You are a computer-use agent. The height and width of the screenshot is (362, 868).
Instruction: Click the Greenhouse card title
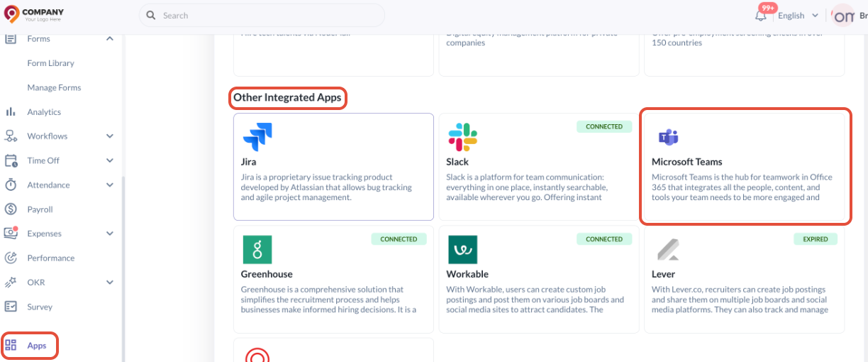267,274
